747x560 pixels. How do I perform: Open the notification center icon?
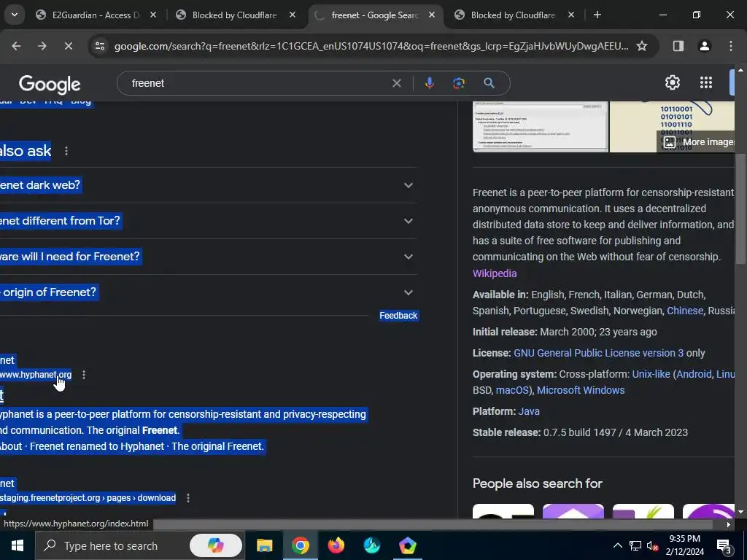[x=724, y=545]
